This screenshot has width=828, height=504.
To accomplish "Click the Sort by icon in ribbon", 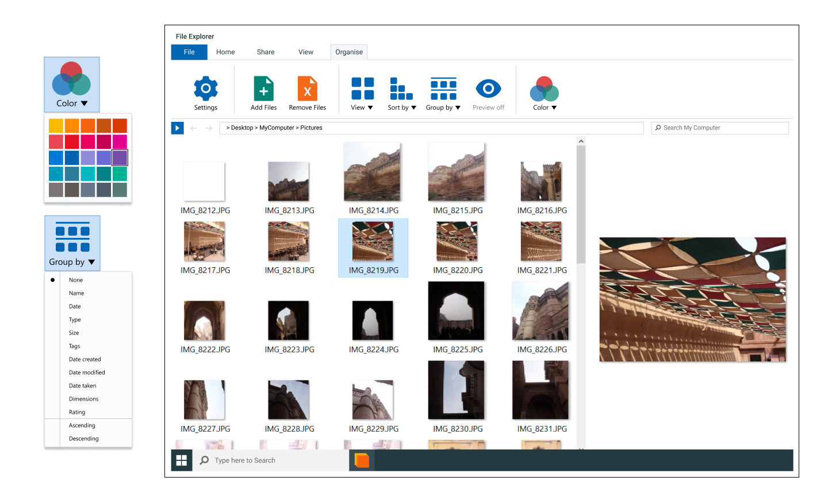I will [401, 89].
